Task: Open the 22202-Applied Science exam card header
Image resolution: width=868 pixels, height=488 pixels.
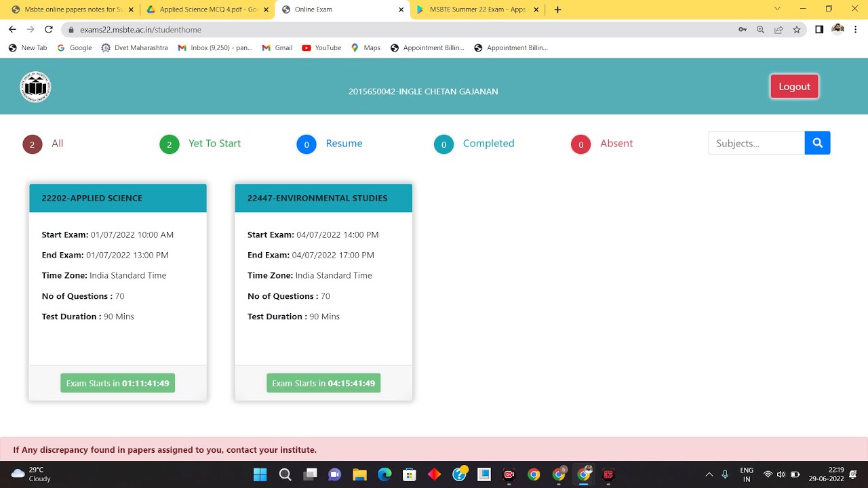Action: tap(118, 198)
